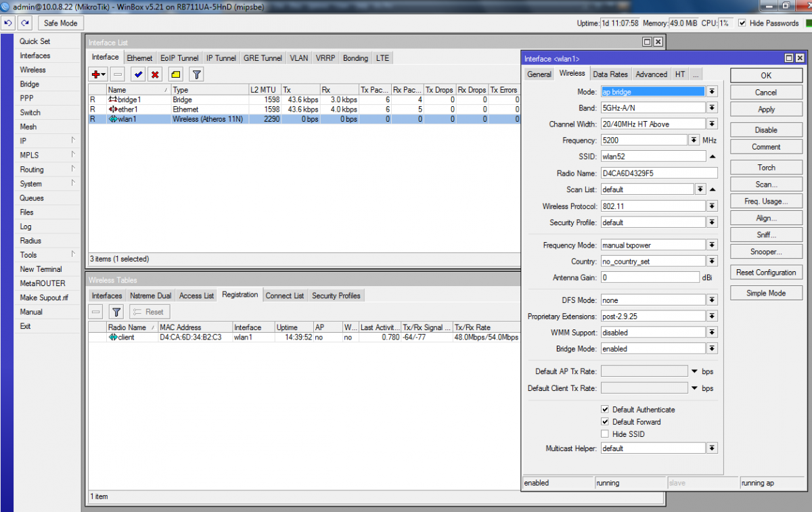Open the Security Profile dropdown
This screenshot has height=512, width=812.
[712, 222]
